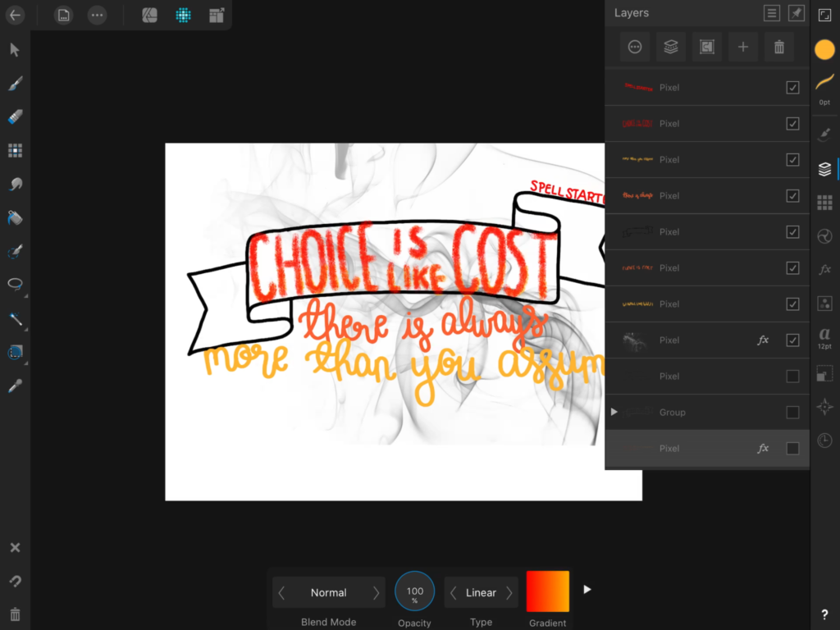The image size is (840, 630).
Task: Open the document three-dots menu
Action: pos(97,15)
